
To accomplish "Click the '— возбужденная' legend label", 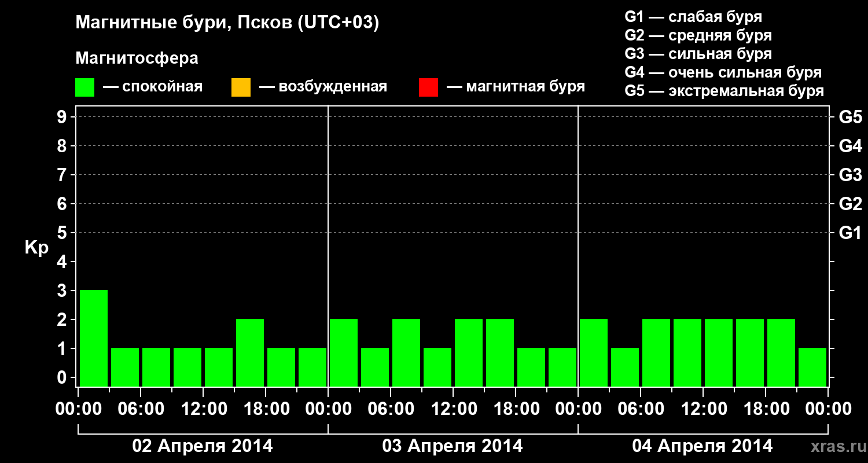I will click(323, 87).
